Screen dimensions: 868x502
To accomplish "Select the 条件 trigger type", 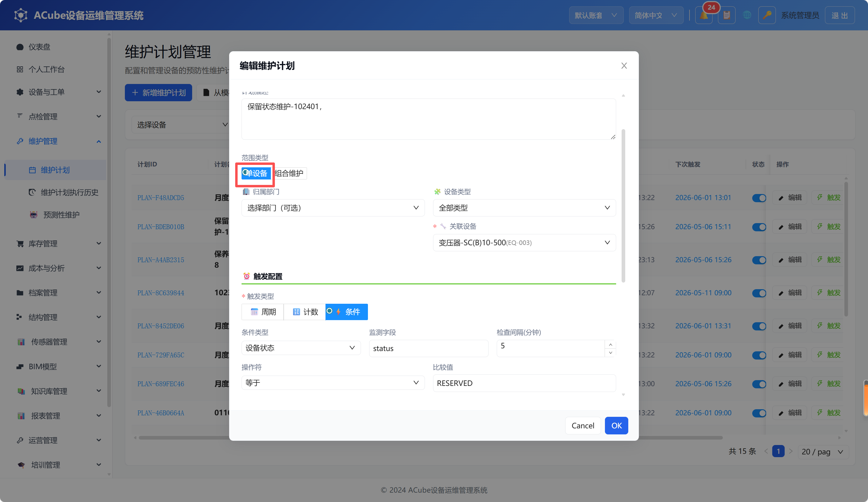I will click(x=346, y=312).
